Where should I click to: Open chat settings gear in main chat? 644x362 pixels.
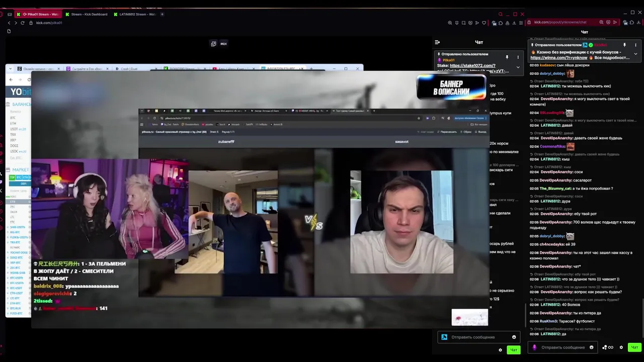point(500,350)
